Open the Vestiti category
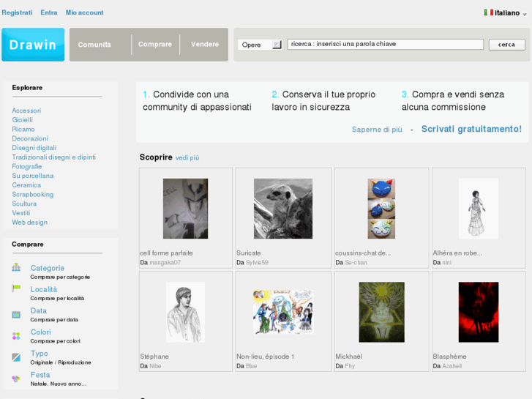The width and height of the screenshot is (532, 399). [x=21, y=213]
